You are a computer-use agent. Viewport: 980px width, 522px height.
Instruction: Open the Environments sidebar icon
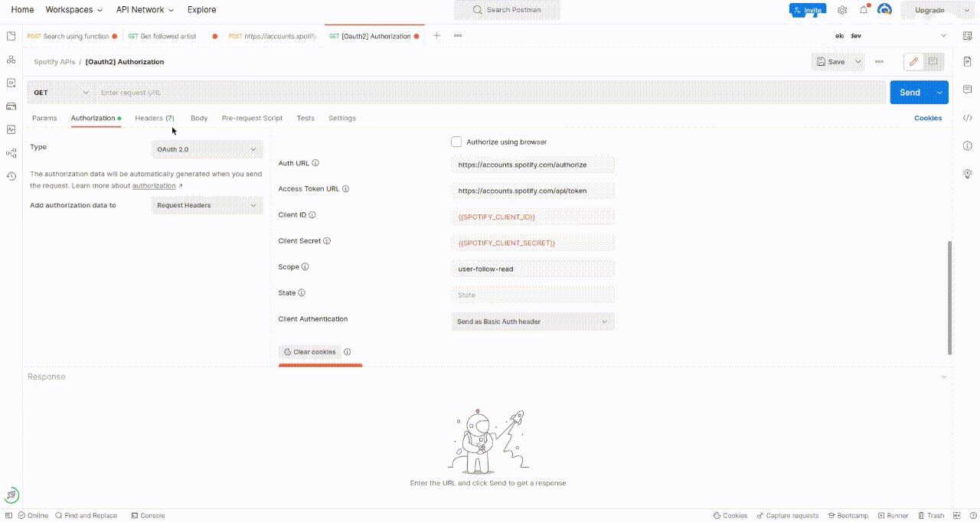(11, 83)
